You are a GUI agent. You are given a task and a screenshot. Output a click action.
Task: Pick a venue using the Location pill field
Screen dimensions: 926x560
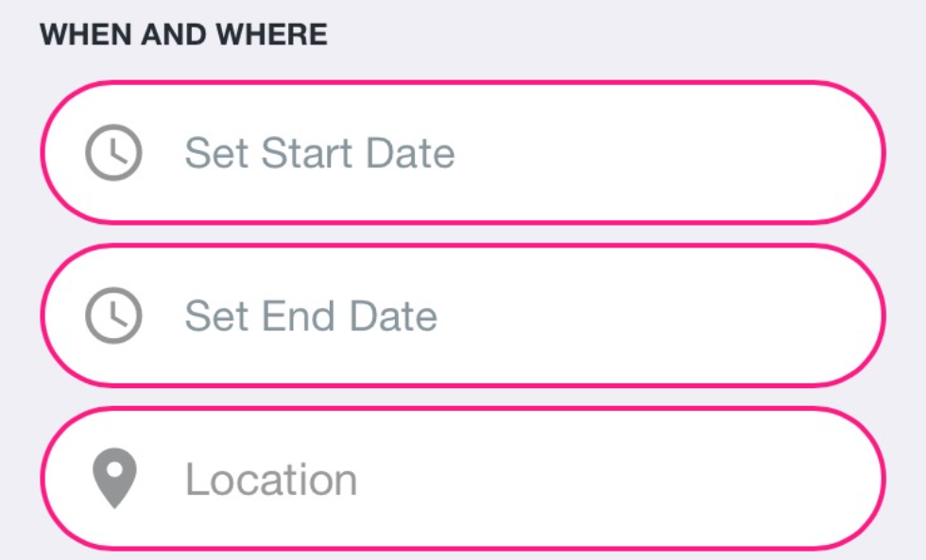463,479
